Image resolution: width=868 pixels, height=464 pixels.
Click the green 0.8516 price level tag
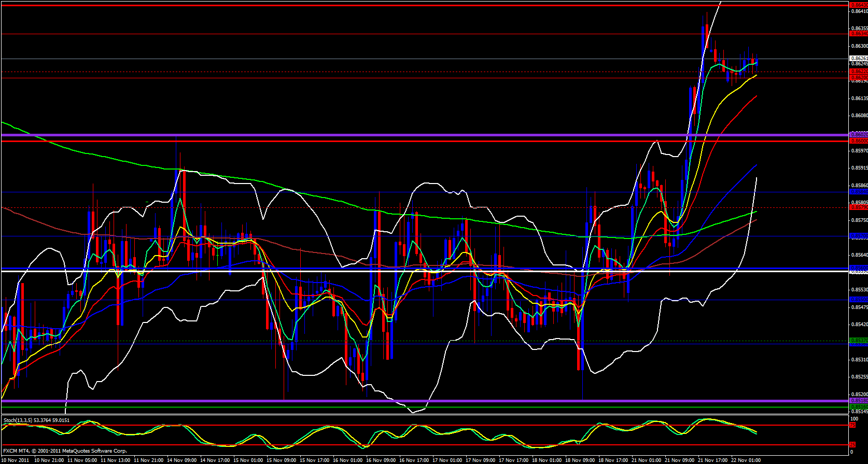(858, 407)
